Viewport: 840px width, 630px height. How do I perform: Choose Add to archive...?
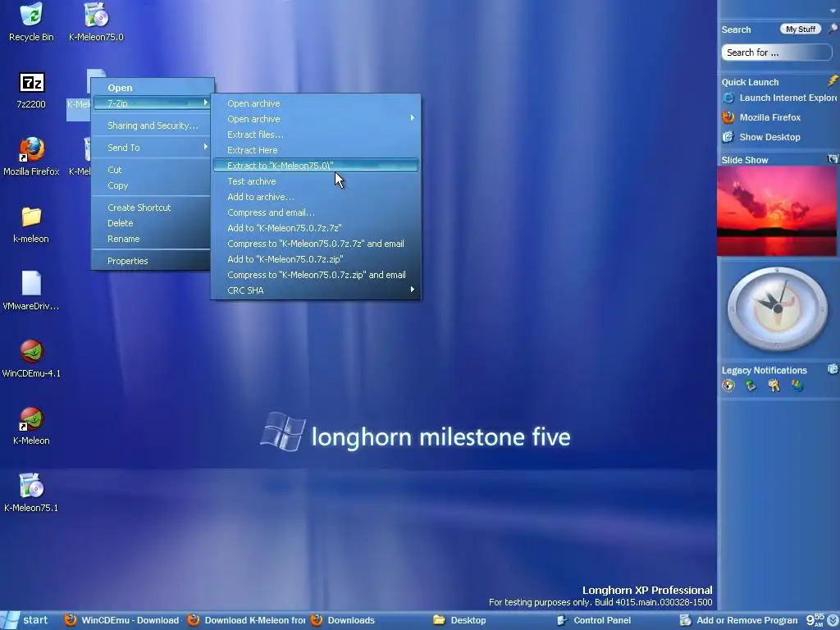(316, 197)
